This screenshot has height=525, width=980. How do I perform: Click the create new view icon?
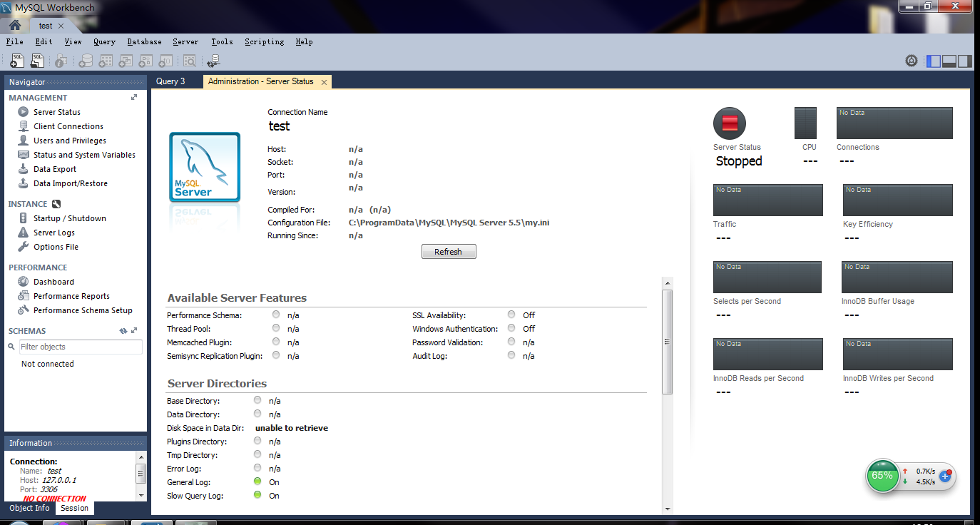[x=126, y=61]
